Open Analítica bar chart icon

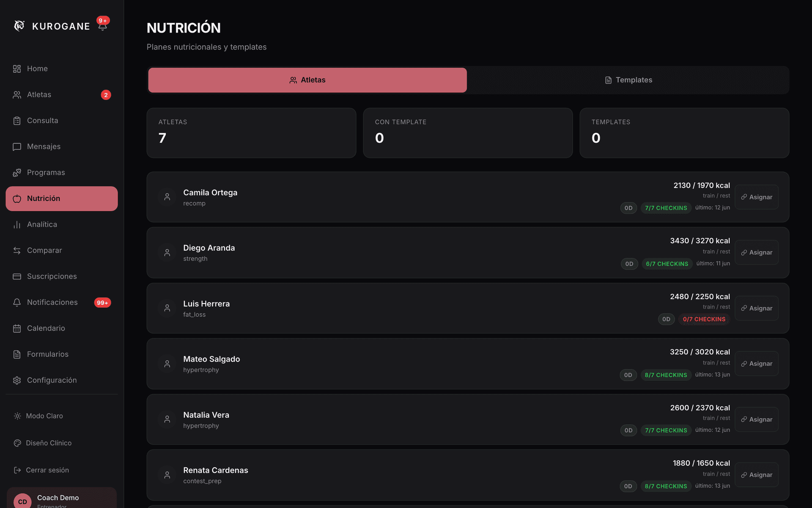pyautogui.click(x=17, y=224)
